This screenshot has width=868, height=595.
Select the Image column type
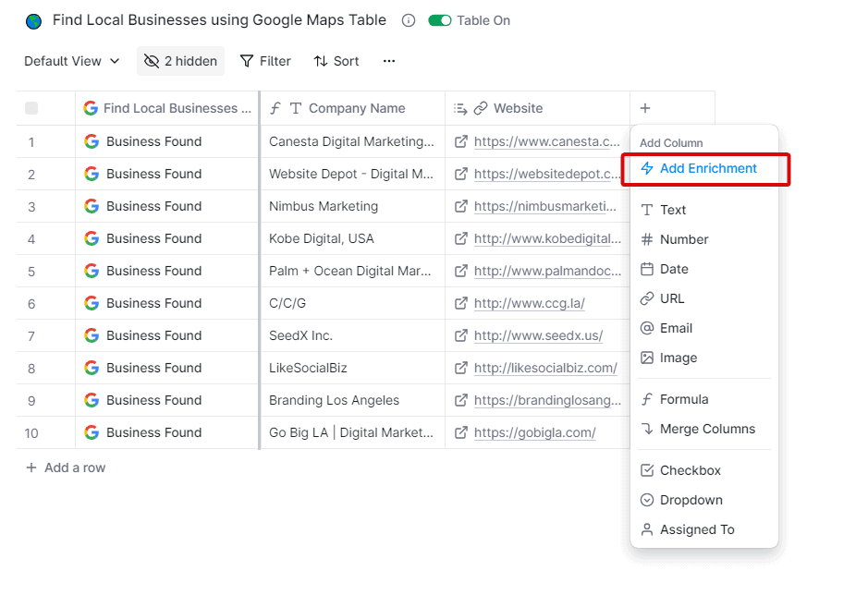(704, 358)
